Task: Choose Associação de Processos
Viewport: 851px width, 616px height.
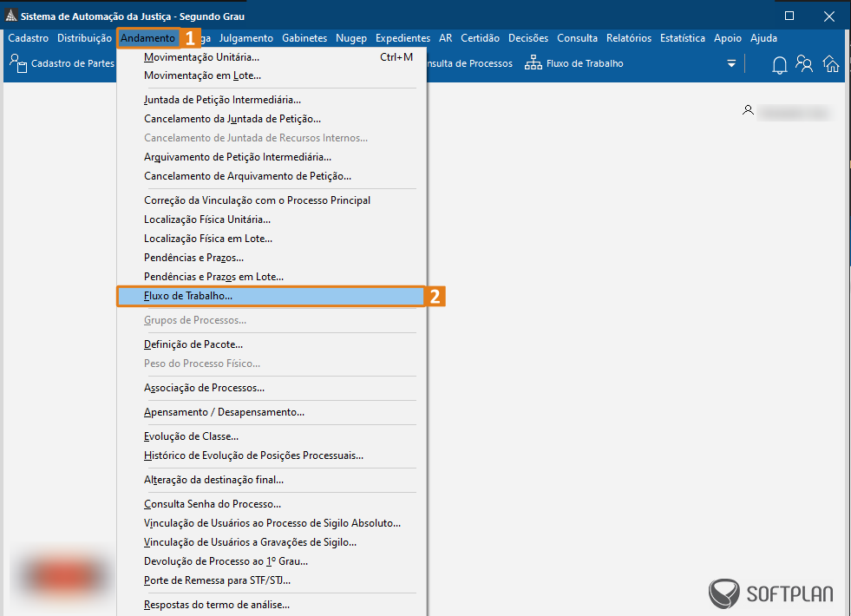Action: tap(272, 388)
